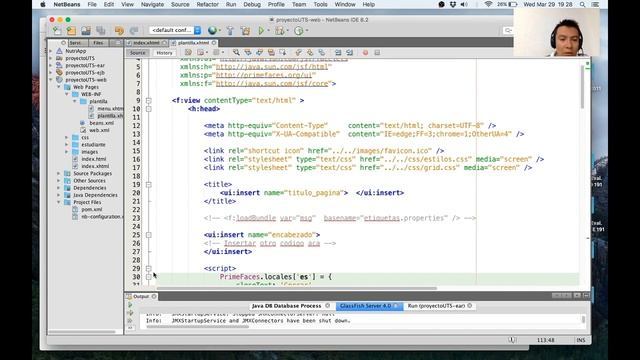Expand the NutriApp project node
The height and width of the screenshot is (360, 640).
tap(51, 51)
